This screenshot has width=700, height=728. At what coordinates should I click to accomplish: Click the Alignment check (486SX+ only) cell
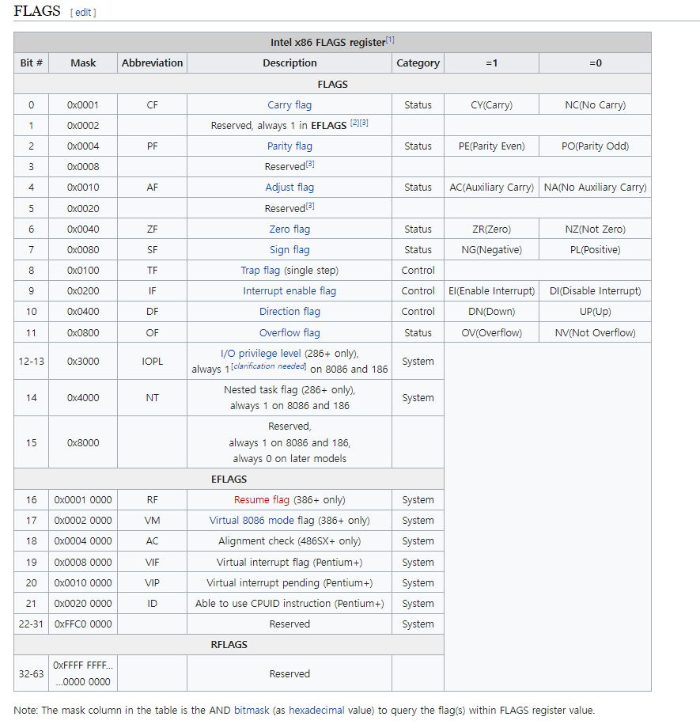click(x=289, y=541)
